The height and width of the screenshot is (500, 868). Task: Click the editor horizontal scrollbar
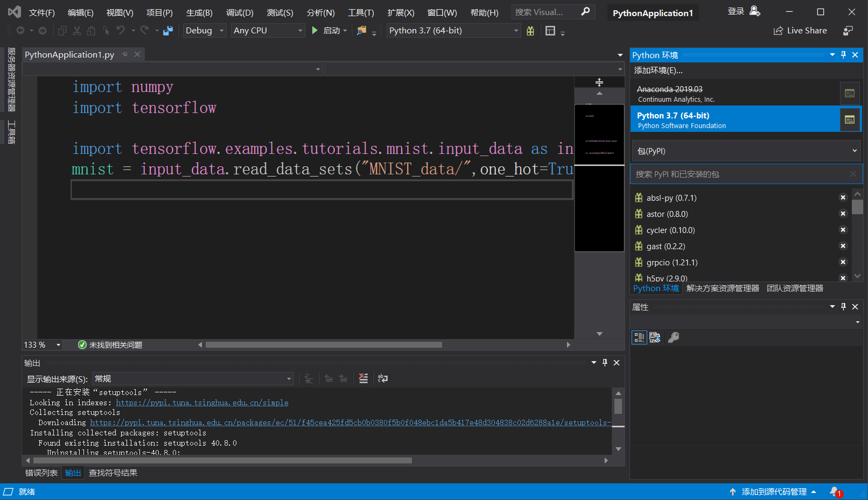click(324, 345)
